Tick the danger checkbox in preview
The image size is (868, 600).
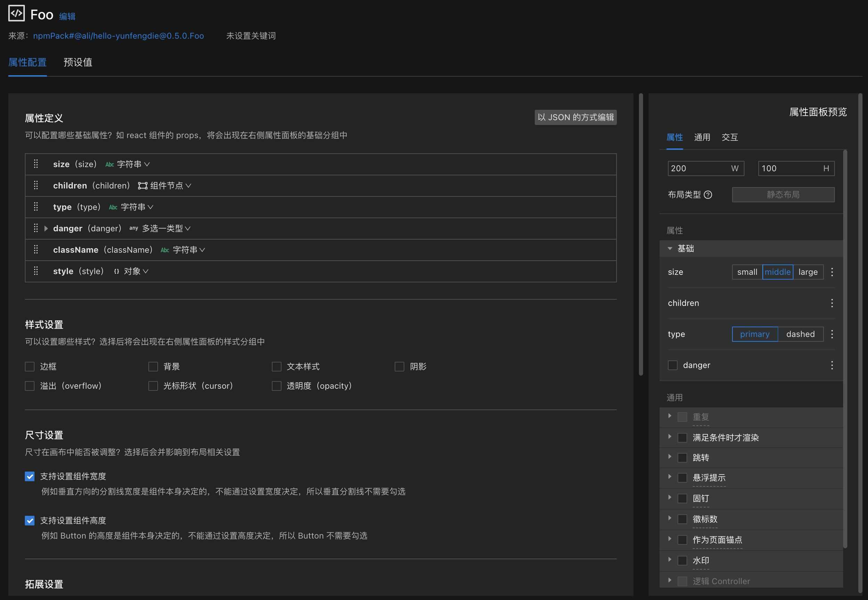(x=673, y=365)
